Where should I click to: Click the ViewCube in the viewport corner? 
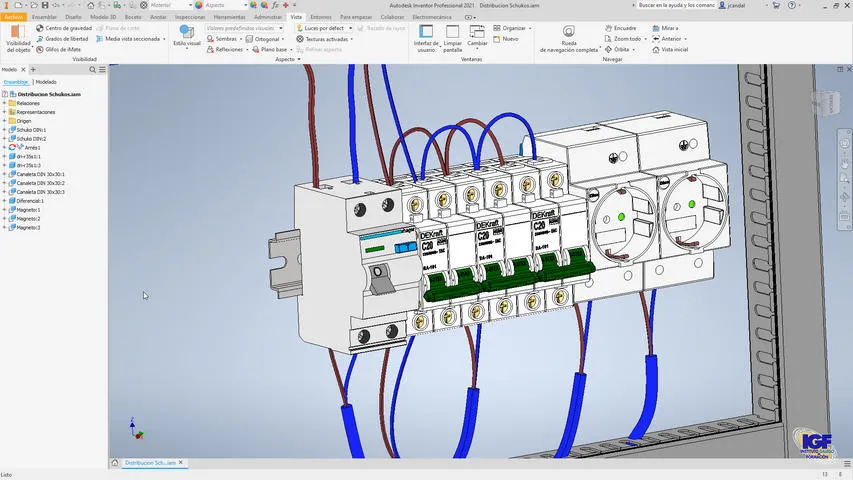point(826,101)
